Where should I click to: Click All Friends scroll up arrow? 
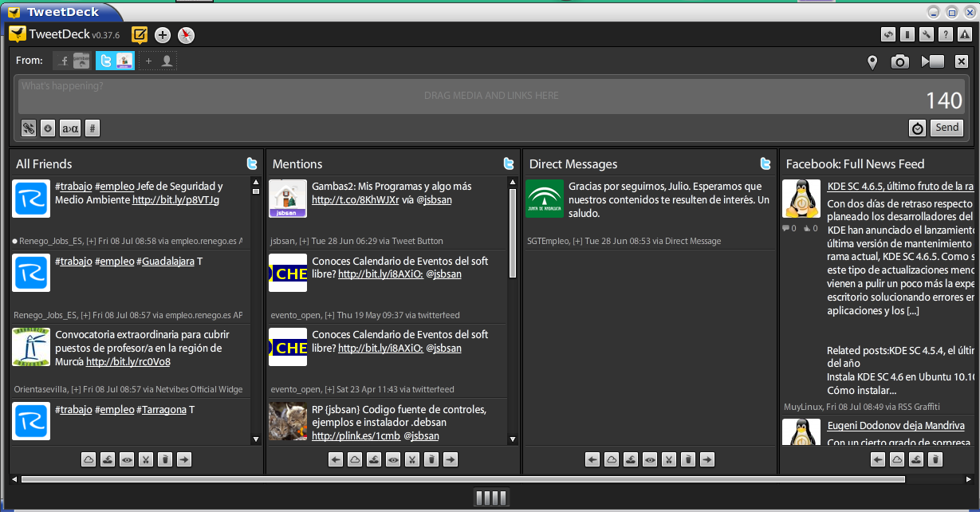point(256,183)
